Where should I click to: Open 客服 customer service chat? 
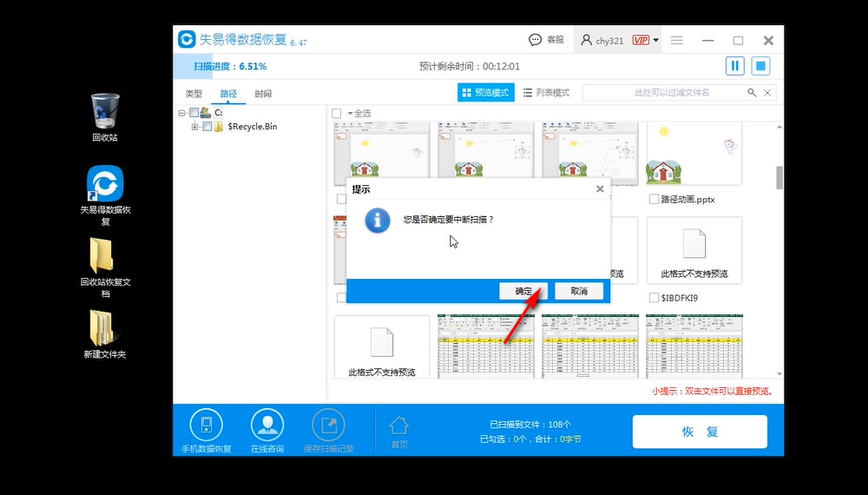click(x=546, y=40)
